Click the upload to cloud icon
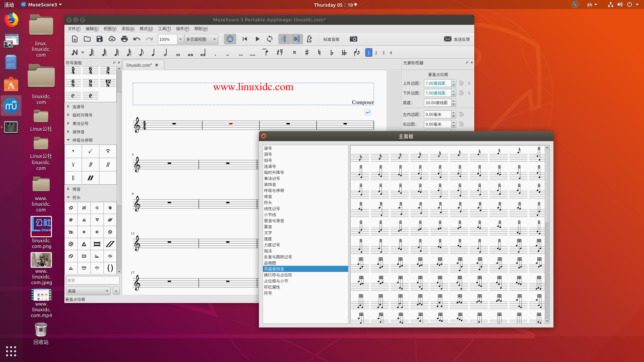The height and width of the screenshot is (362, 644). [x=112, y=39]
